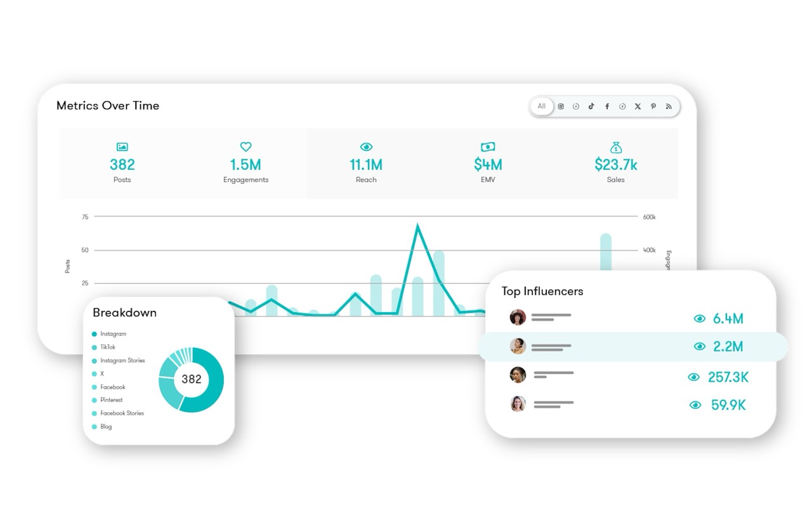Screen dimensions: 812x522
Task: Select the X platform filter icon
Action: (638, 106)
